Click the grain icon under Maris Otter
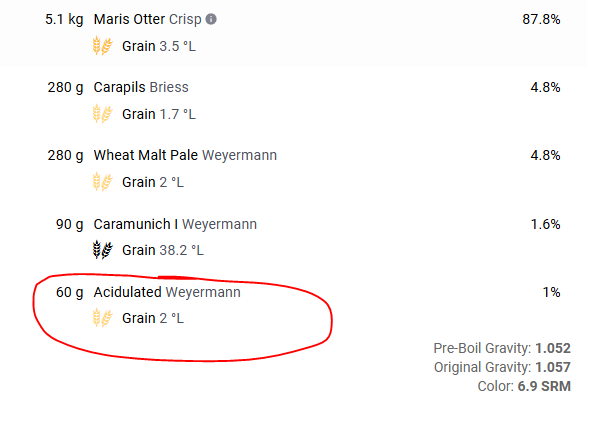Screen dimensions: 601x421 pyautogui.click(x=102, y=46)
